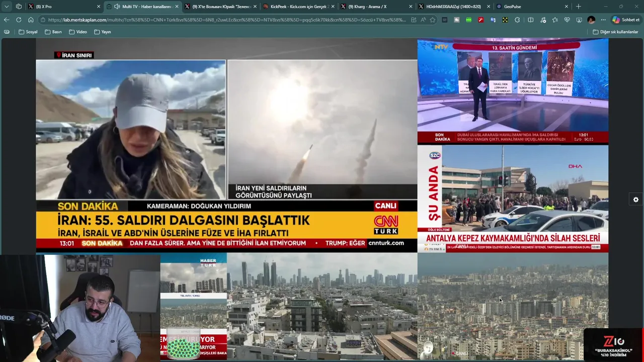Open the tab search dropdown arrow
Screen dimensions: 644x362
tap(7, 7)
